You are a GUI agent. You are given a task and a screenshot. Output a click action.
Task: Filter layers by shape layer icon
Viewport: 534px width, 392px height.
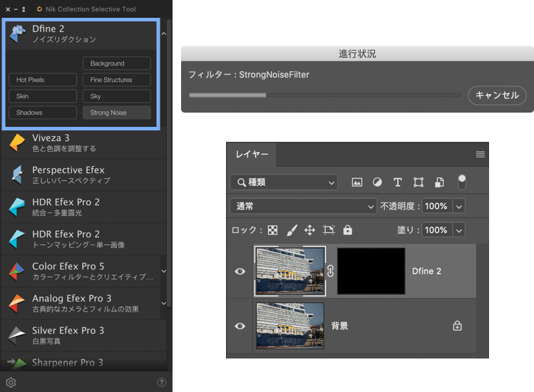pos(419,182)
